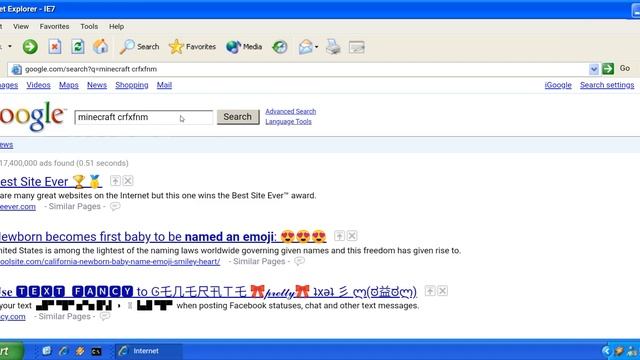Open the Best Site Ever result title

[50, 181]
